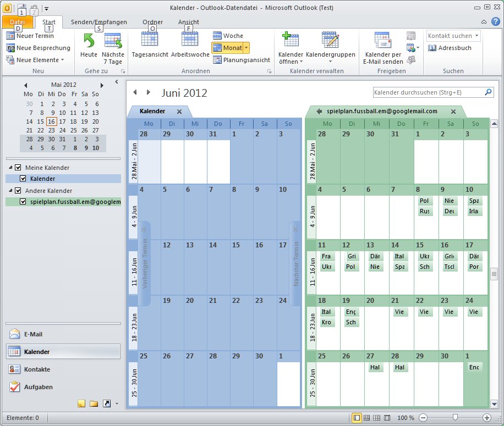504x426 pixels.
Task: Create a new appointment with Neuer Termin
Action: 30,36
